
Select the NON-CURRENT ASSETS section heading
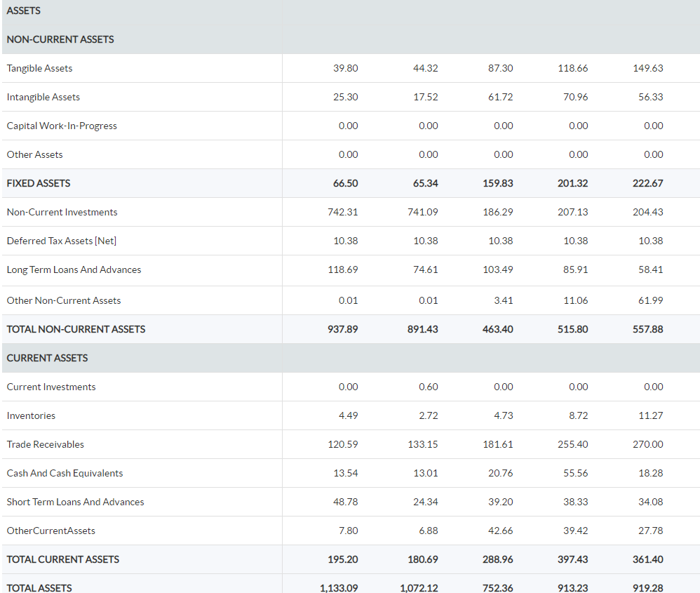point(60,39)
